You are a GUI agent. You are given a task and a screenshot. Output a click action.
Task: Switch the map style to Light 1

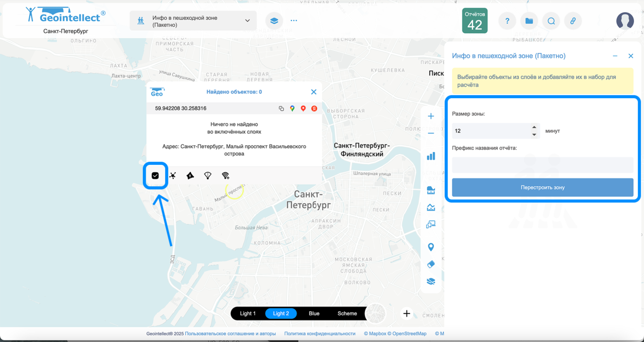coord(248,313)
